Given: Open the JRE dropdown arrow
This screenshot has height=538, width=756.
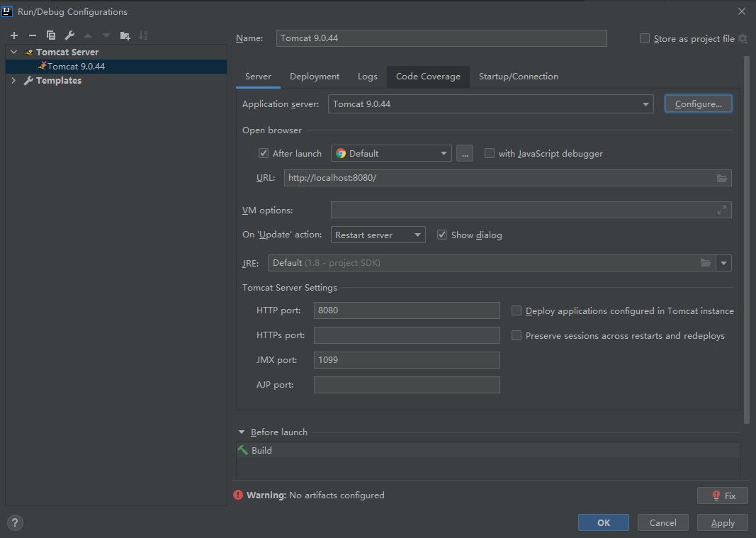Looking at the screenshot, I should click(723, 263).
